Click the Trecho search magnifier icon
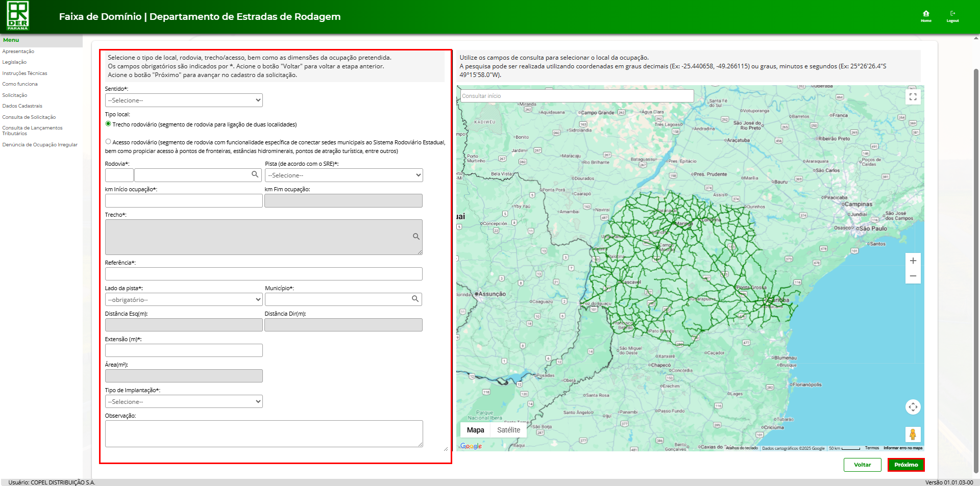The image size is (980, 486). tap(416, 237)
